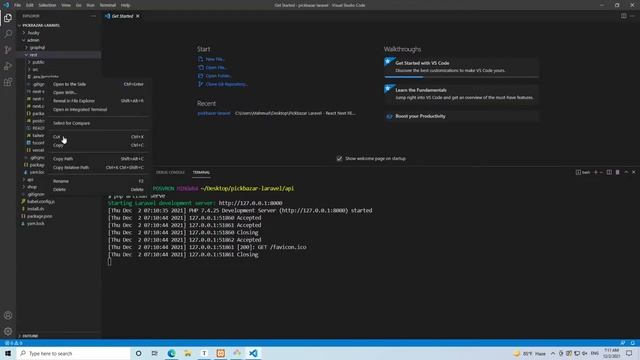Image resolution: width=640 pixels, height=360 pixels.
Task: Open the Search view in the activity bar
Action: 8,34
